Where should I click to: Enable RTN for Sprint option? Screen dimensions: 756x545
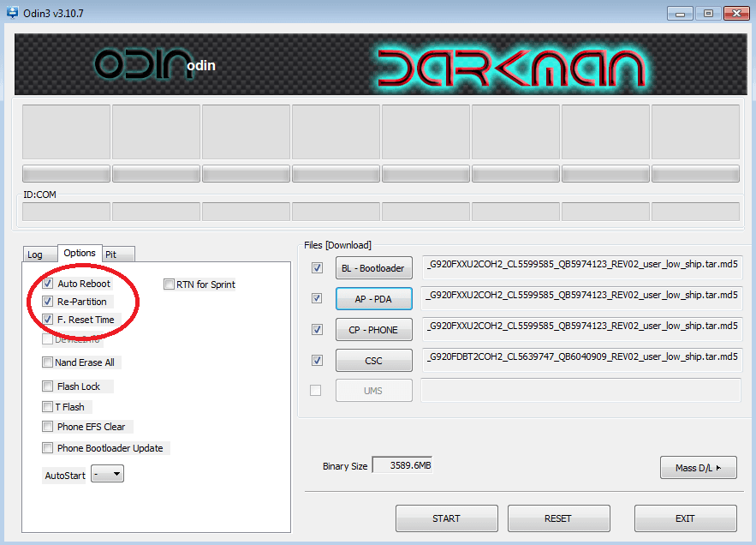pyautogui.click(x=169, y=284)
